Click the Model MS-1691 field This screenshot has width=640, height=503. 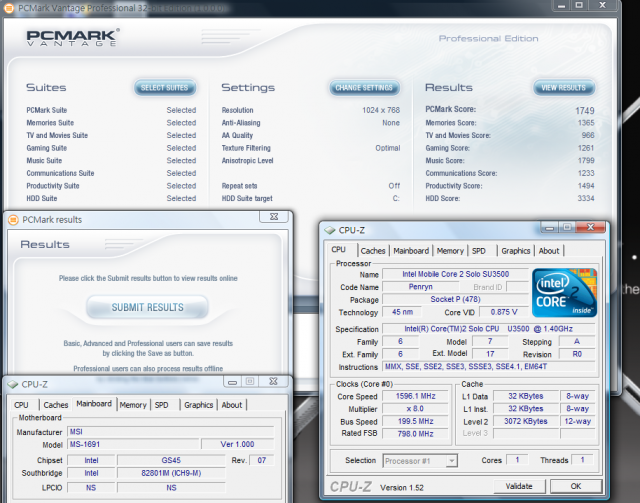133,444
